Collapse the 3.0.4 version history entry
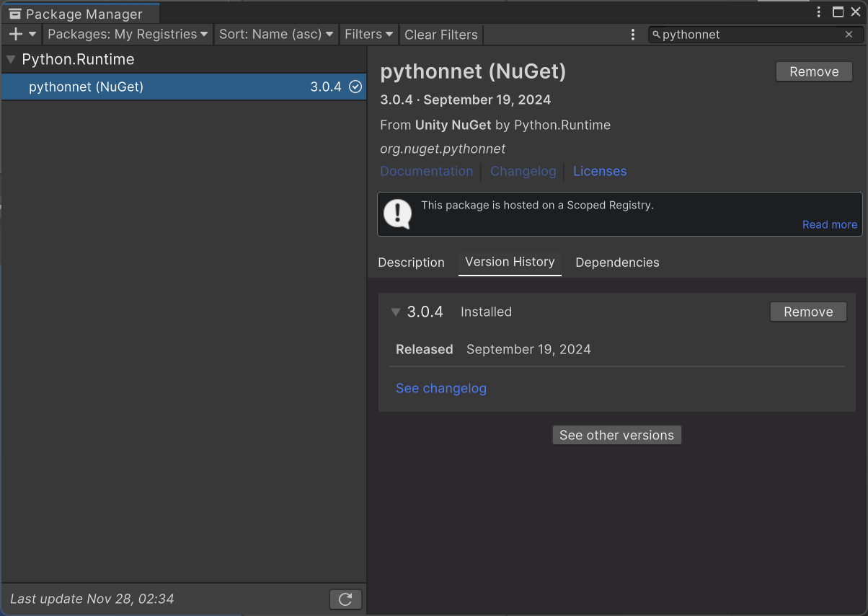Image resolution: width=868 pixels, height=616 pixels. [x=395, y=312]
